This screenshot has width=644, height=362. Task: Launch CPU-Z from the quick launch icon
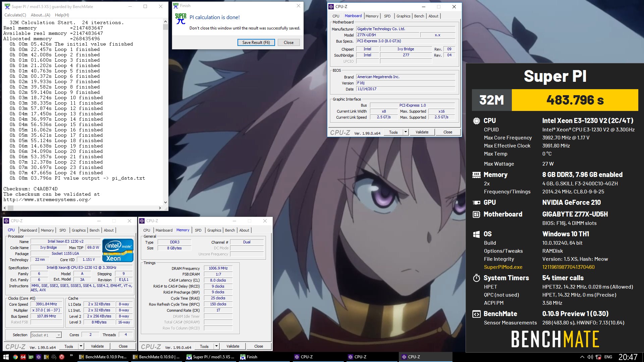[39, 357]
